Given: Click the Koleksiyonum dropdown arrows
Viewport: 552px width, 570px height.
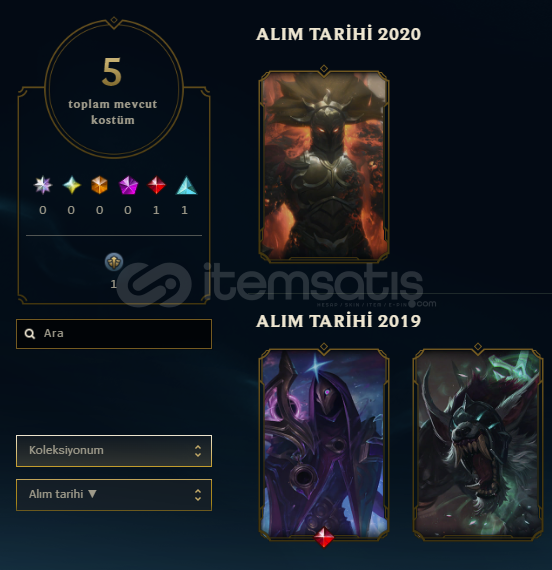Looking at the screenshot, I should (198, 451).
